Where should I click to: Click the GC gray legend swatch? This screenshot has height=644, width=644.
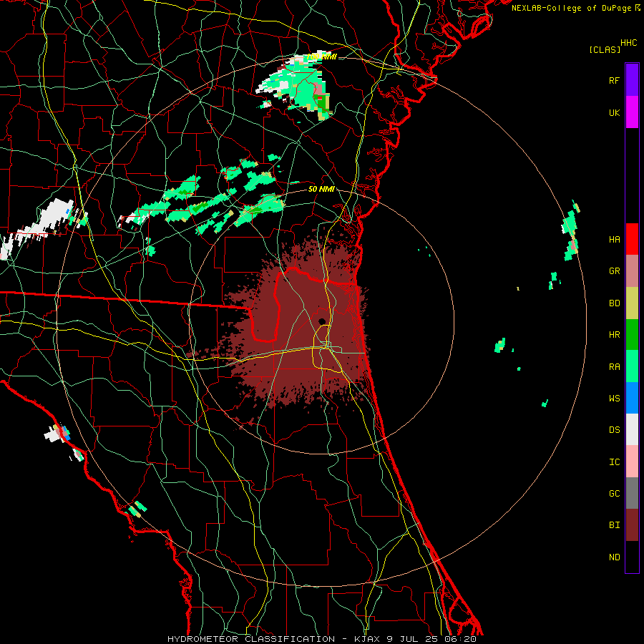pos(632,493)
